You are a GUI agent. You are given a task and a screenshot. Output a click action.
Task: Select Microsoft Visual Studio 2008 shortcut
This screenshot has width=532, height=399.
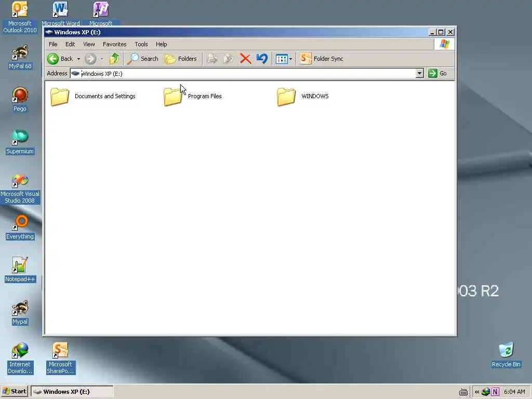20,188
